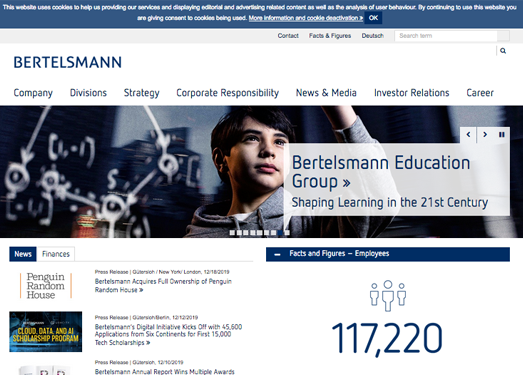This screenshot has height=375, width=523.
Task: Click Shaping Learning in the 21st Century
Action: (x=390, y=203)
